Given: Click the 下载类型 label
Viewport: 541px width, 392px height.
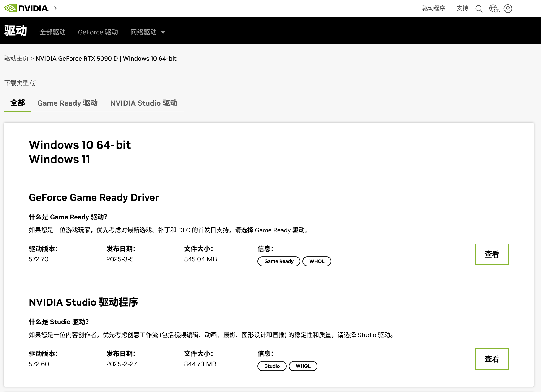Looking at the screenshot, I should (x=16, y=83).
